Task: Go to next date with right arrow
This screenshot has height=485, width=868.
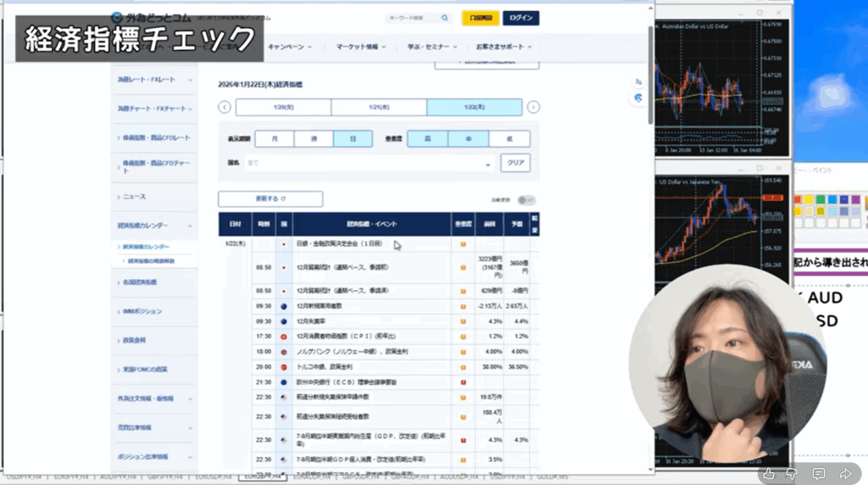Action: [533, 107]
